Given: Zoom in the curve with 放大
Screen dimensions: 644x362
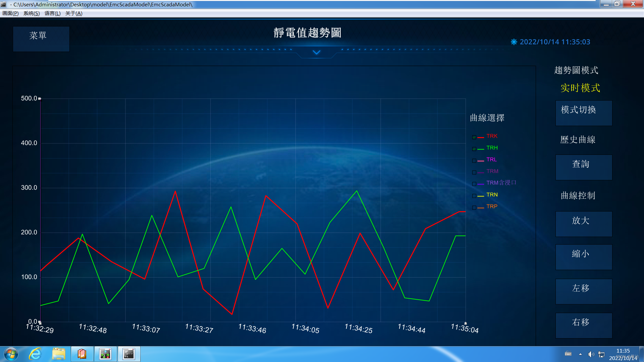Looking at the screenshot, I should tap(584, 224).
